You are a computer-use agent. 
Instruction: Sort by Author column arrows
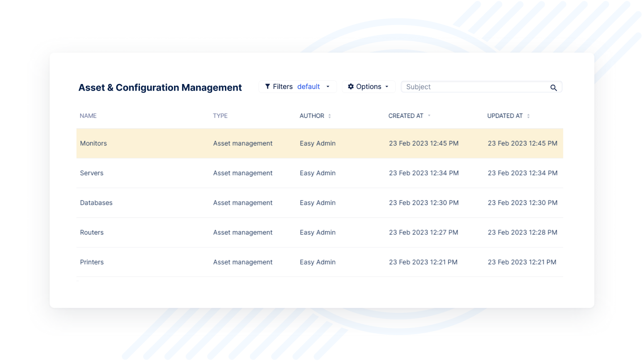(330, 116)
